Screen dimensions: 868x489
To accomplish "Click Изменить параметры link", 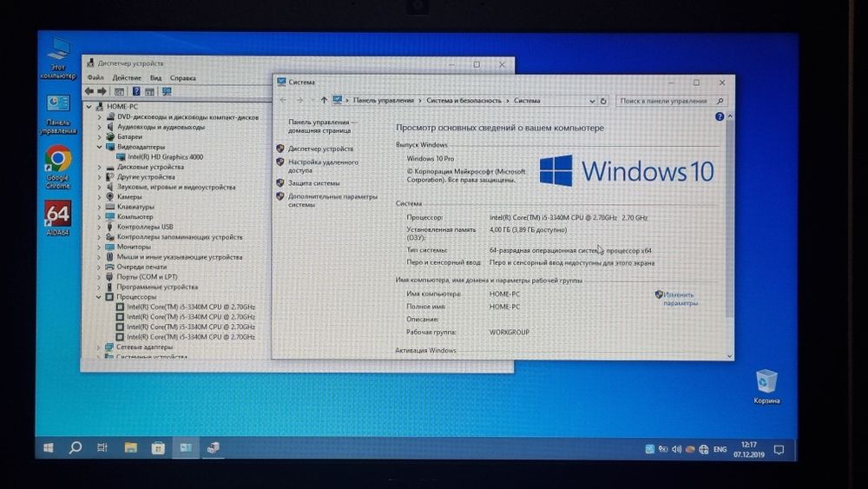I will (x=681, y=299).
